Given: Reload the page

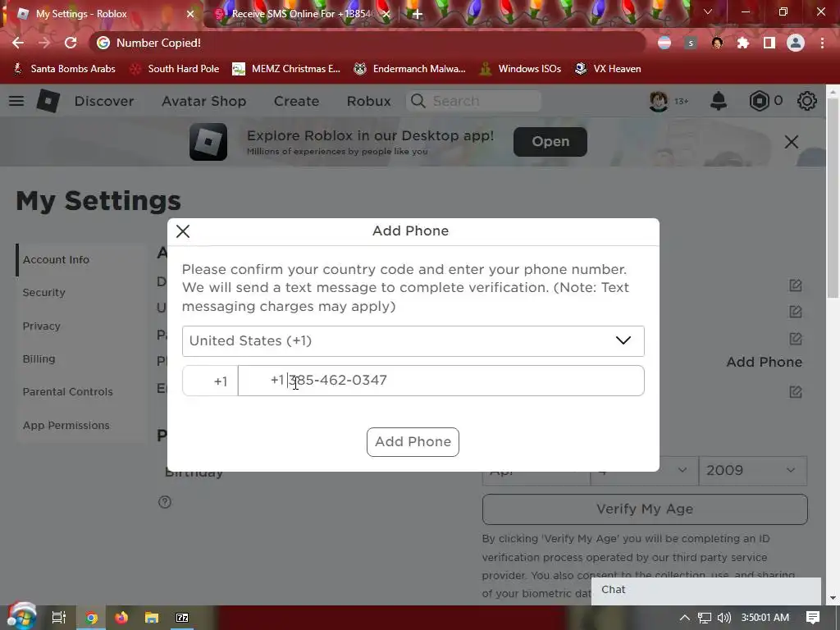Looking at the screenshot, I should (71, 43).
